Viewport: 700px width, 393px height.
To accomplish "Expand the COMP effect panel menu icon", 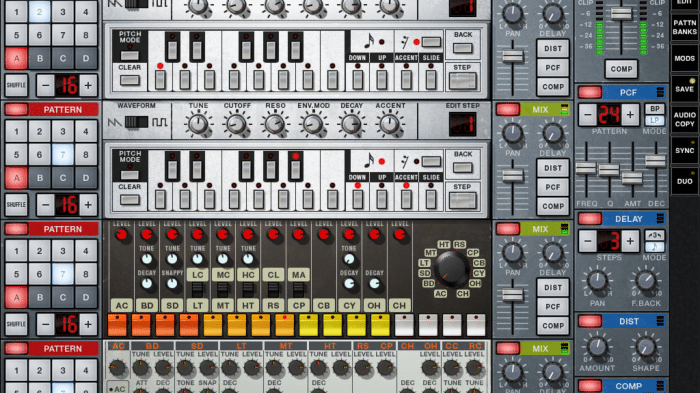I will (x=660, y=386).
